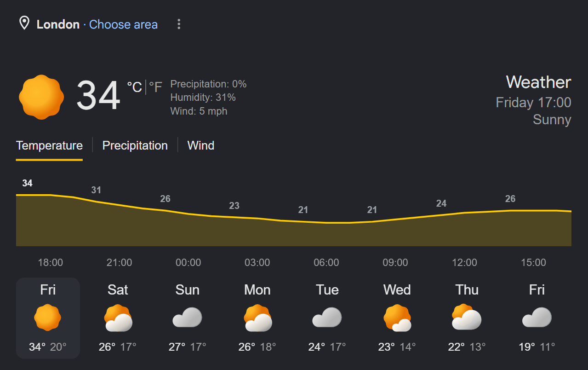Click the location pin icon beside London
The width and height of the screenshot is (588, 370).
pyautogui.click(x=24, y=23)
